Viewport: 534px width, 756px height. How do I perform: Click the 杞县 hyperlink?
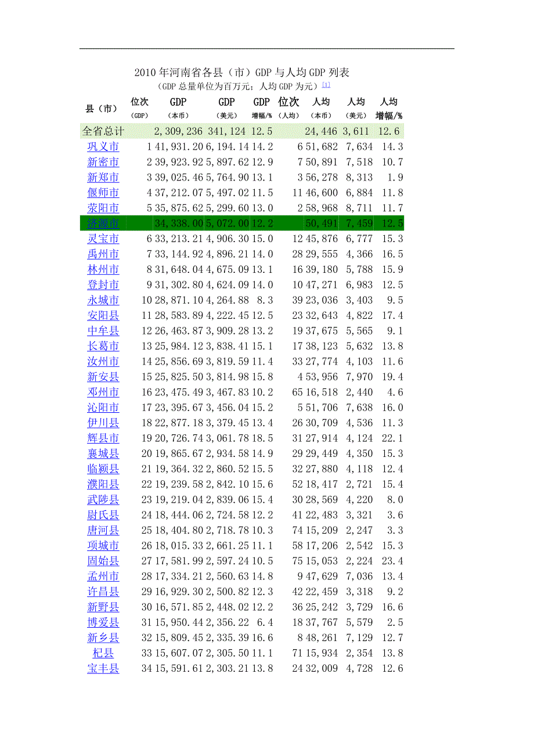[103, 653]
